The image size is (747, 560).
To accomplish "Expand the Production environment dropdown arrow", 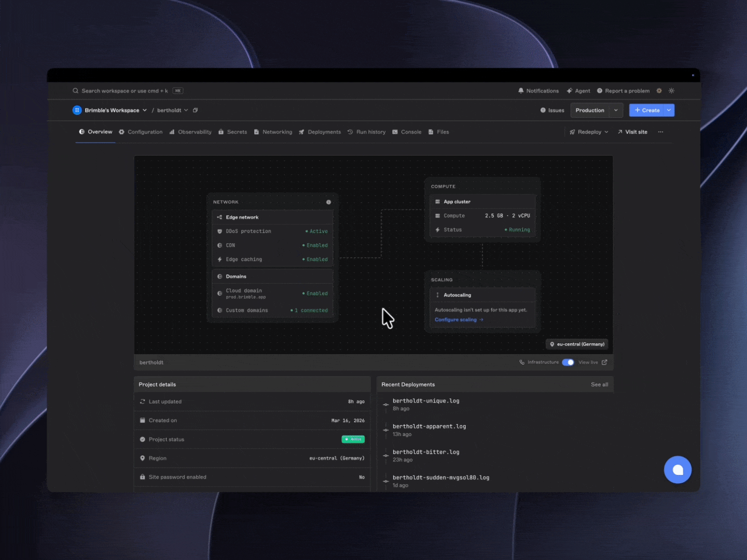I will (616, 110).
